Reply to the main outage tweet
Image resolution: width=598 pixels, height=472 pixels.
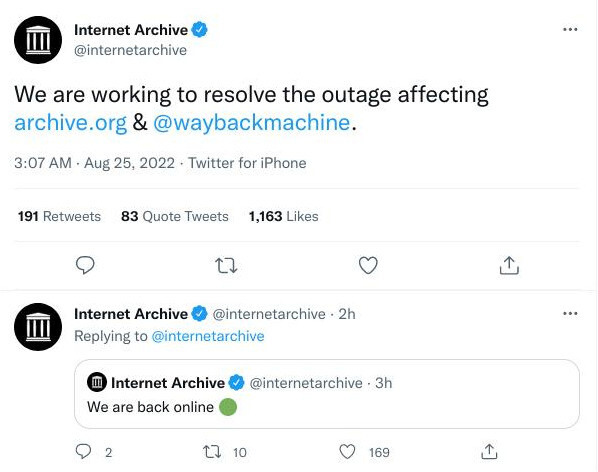(x=85, y=265)
